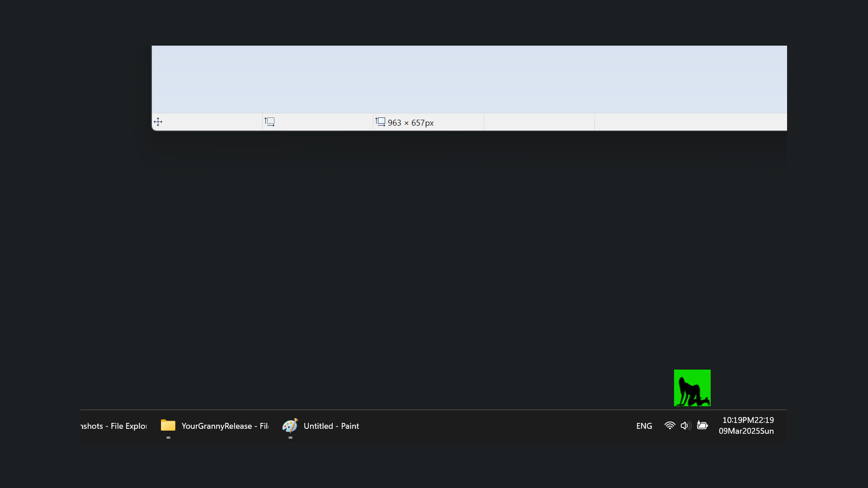This screenshot has height=488, width=868.
Task: Switch to the Untitled - Paint taskbar window
Action: coord(330,425)
